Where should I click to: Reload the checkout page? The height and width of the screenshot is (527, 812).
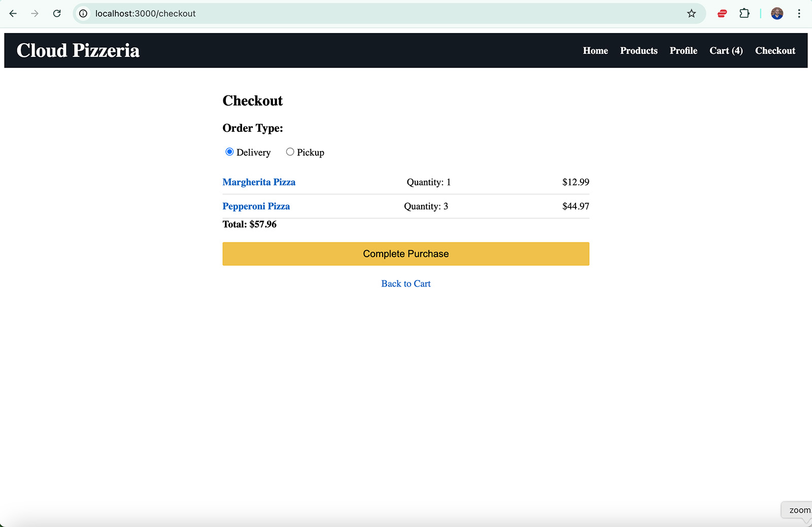(x=56, y=14)
